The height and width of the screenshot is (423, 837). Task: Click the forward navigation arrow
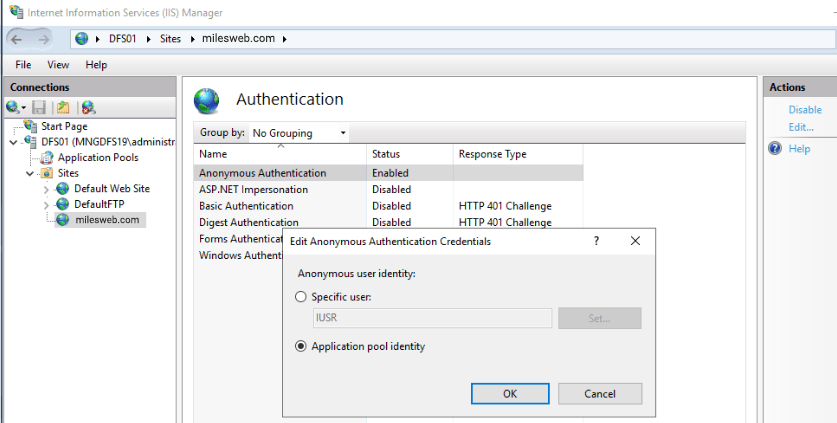44,39
